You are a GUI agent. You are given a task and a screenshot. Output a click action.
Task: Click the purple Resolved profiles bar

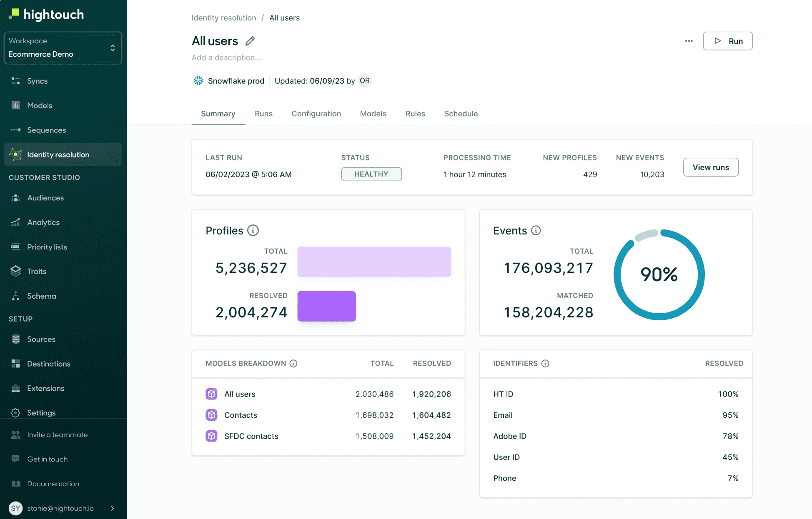[x=326, y=306]
